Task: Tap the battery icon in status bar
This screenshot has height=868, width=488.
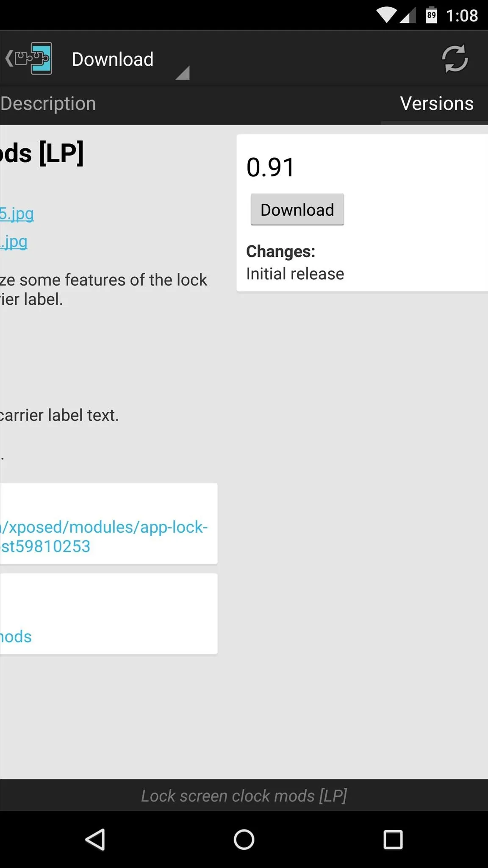Action: click(431, 15)
